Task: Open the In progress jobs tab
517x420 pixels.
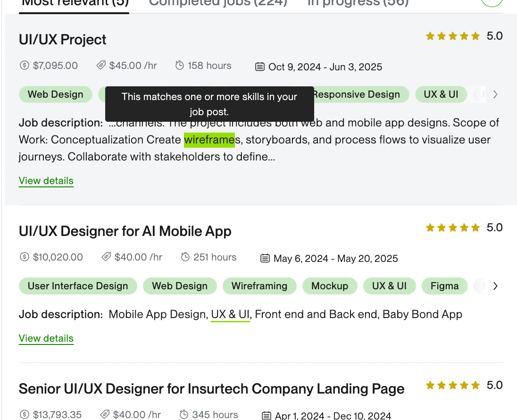Action: (358, 3)
